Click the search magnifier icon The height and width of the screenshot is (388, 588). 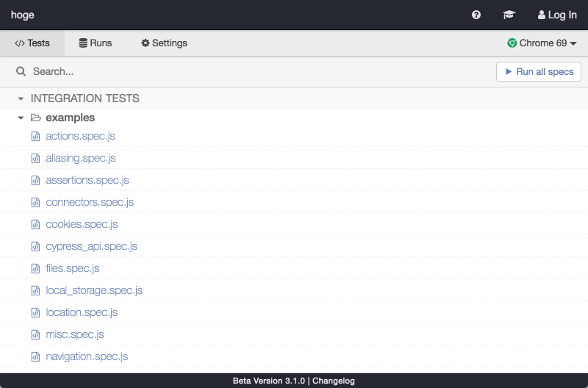(x=21, y=71)
